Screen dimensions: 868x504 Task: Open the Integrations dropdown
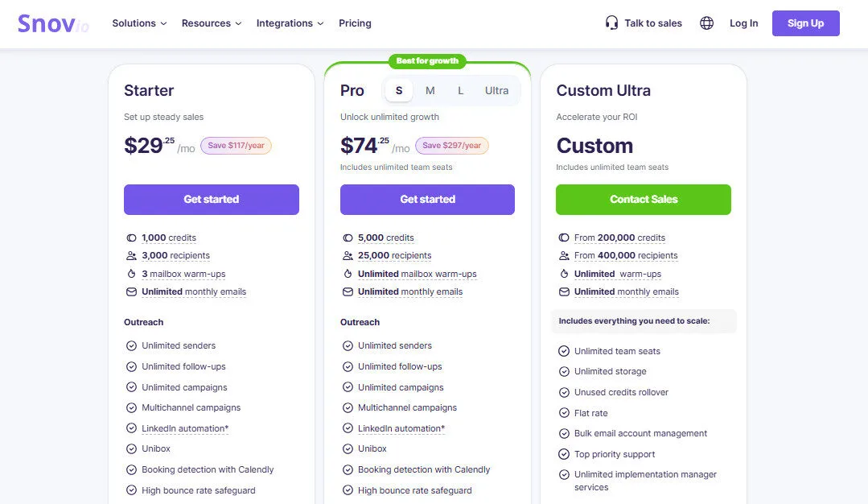point(290,23)
